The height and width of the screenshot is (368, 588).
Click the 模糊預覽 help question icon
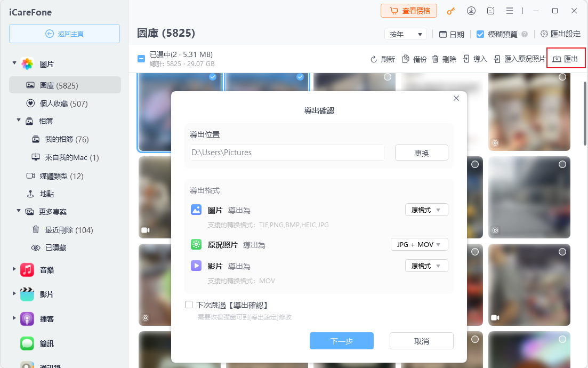point(525,34)
